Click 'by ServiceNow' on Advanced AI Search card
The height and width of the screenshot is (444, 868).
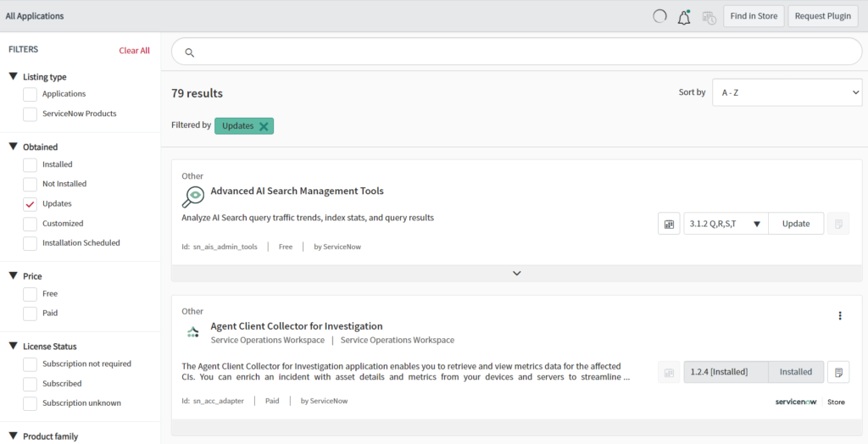tap(337, 247)
